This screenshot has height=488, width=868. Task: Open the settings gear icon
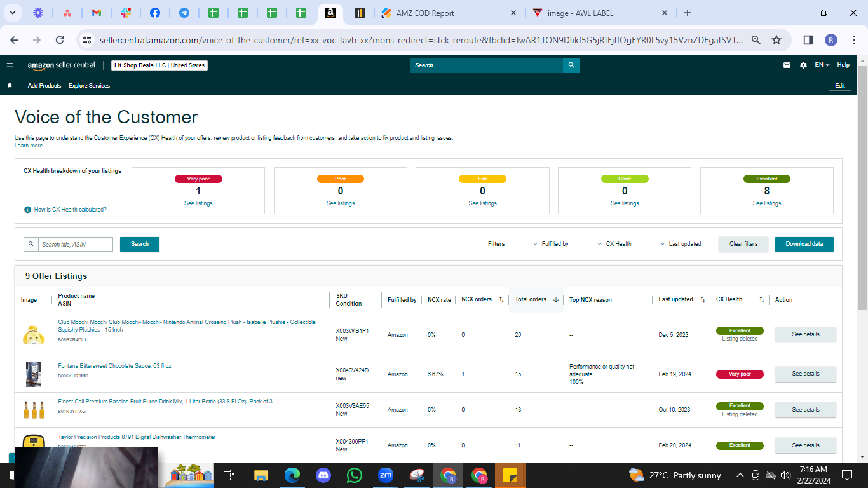tap(803, 65)
